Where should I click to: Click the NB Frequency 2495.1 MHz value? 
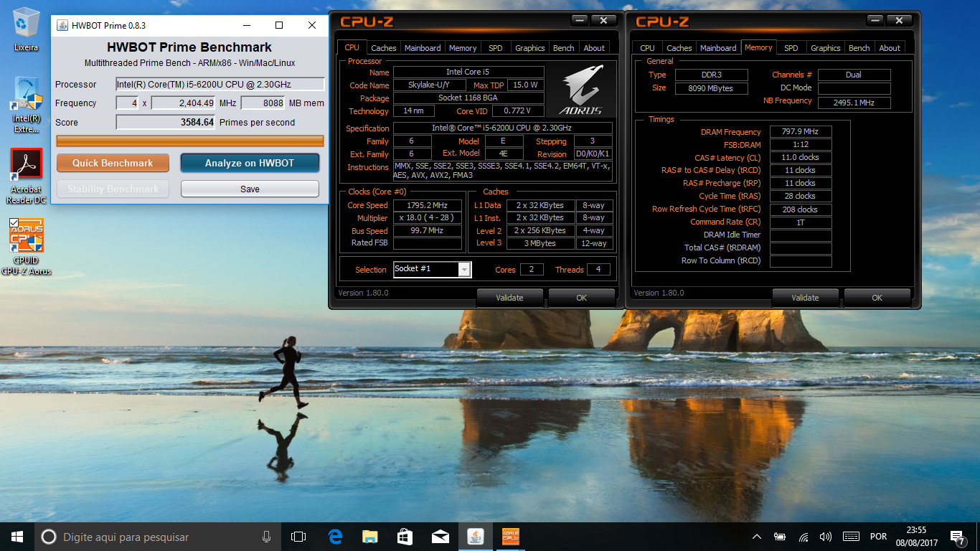(x=854, y=103)
